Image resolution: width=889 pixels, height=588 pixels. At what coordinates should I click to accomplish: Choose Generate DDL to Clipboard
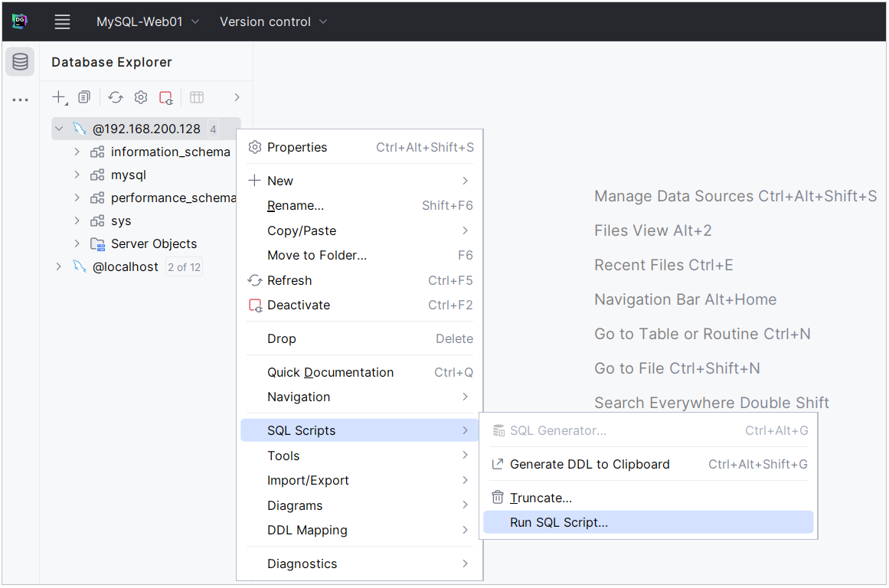(x=590, y=464)
